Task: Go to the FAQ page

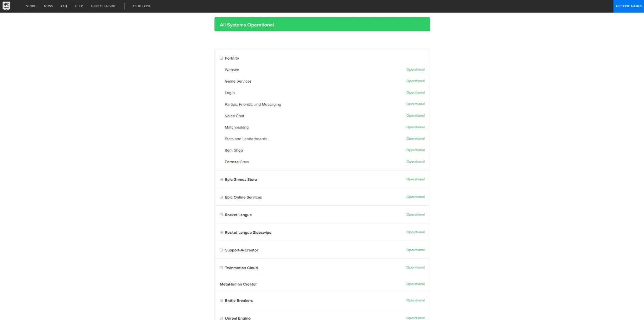Action: [64, 6]
